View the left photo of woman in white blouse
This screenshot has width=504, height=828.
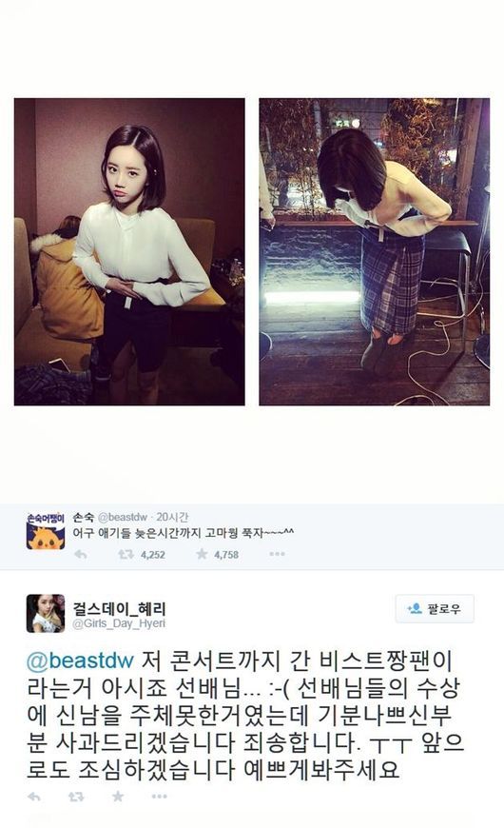(129, 252)
